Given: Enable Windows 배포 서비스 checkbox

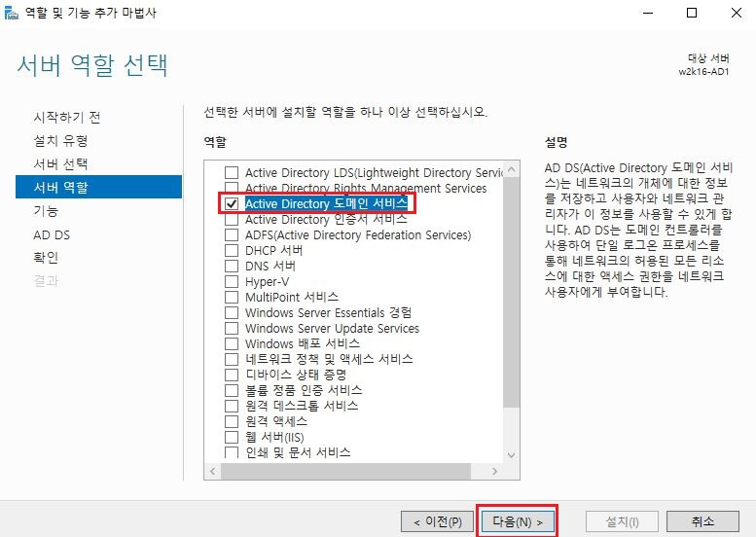Looking at the screenshot, I should pyautogui.click(x=232, y=343).
